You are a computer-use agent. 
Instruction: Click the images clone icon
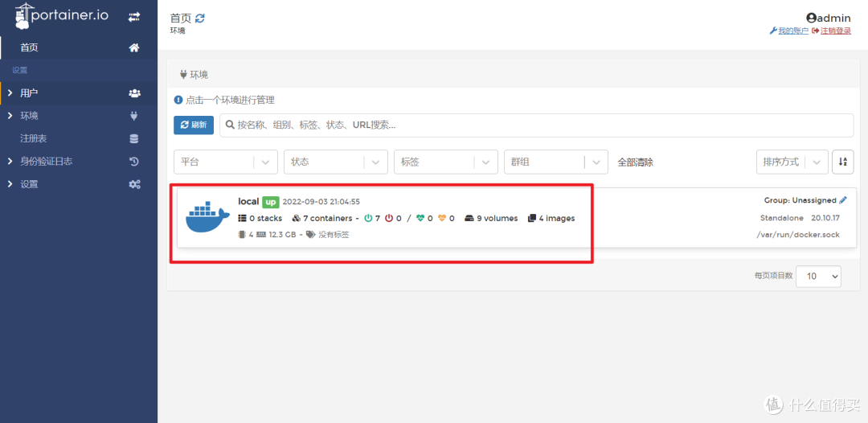coord(532,218)
